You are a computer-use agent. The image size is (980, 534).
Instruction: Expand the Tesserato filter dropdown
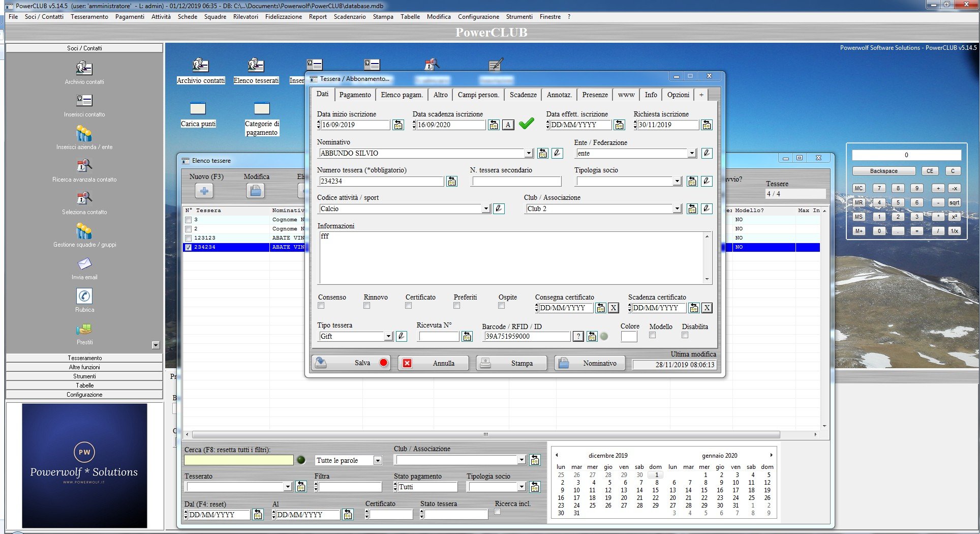[288, 487]
